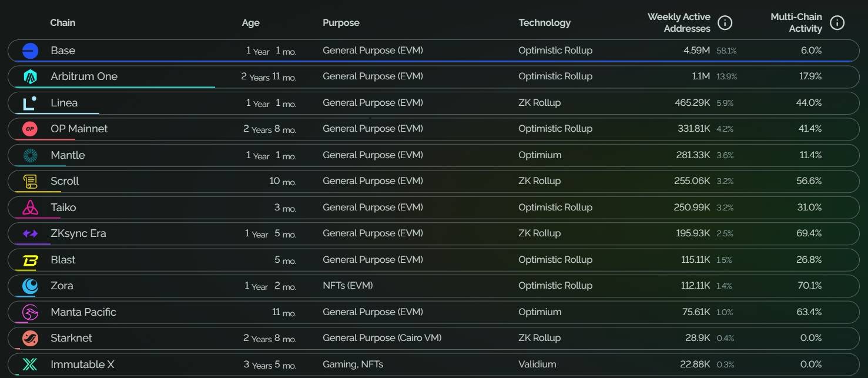The image size is (868, 378).
Task: Open the Starknet chain name
Action: point(72,338)
